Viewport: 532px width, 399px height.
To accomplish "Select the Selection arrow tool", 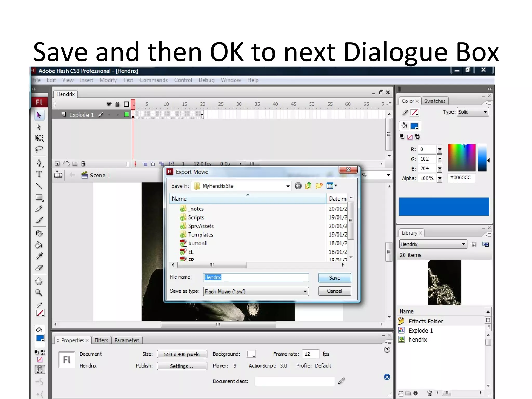I will [39, 115].
